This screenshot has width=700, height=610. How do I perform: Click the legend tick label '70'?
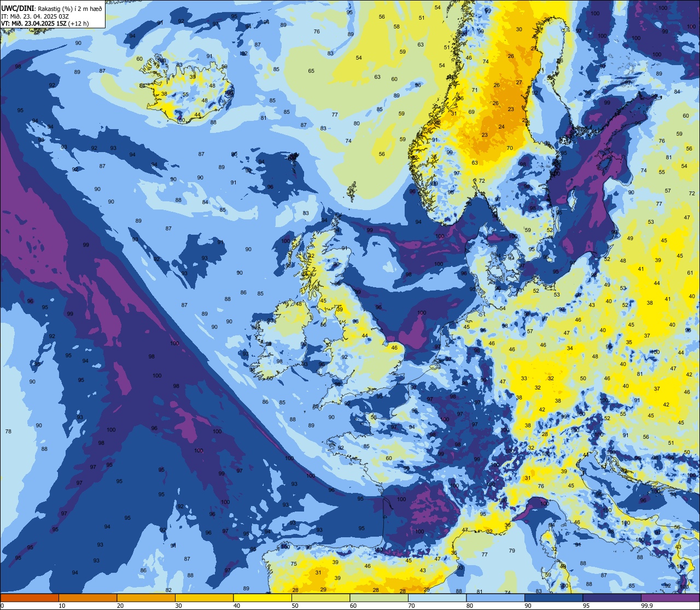[x=411, y=606]
